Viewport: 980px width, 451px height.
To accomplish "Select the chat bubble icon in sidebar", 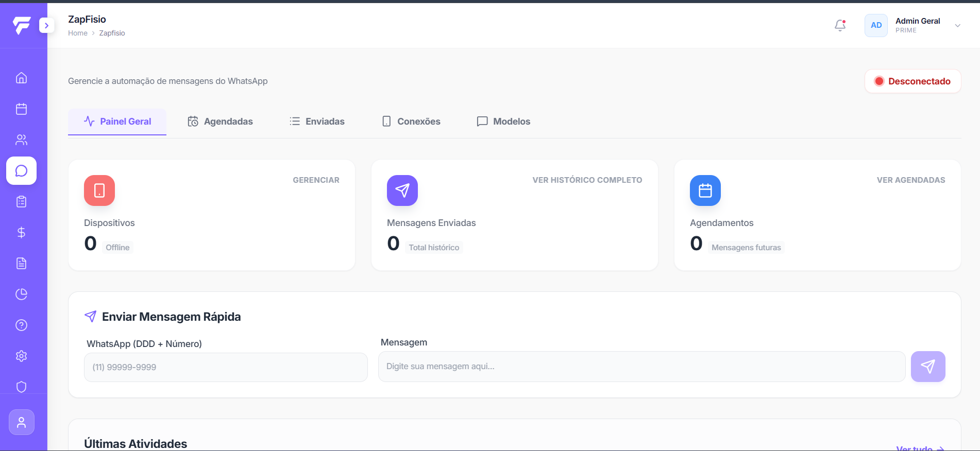I will 21,170.
